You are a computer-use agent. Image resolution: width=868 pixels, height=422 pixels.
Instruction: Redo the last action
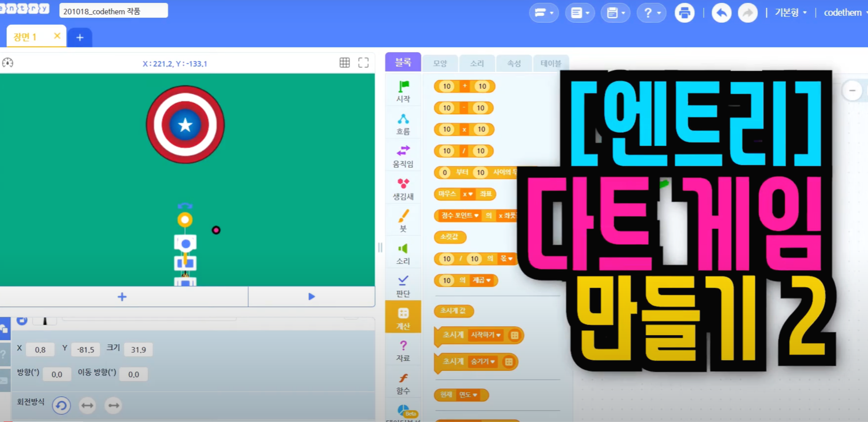coord(748,13)
